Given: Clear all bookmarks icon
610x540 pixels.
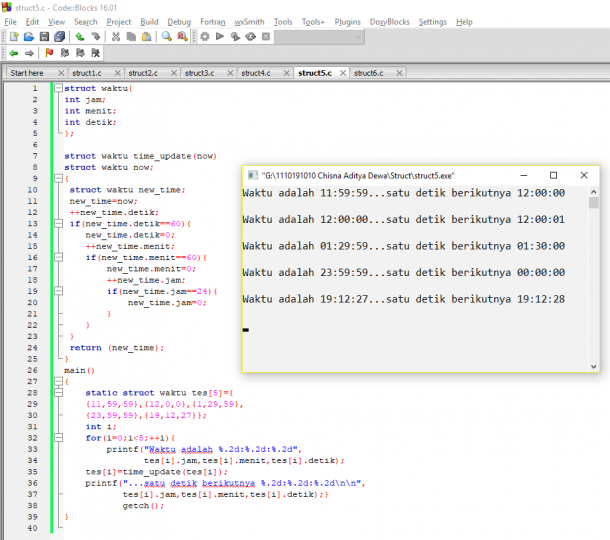Looking at the screenshot, I should tap(95, 53).
